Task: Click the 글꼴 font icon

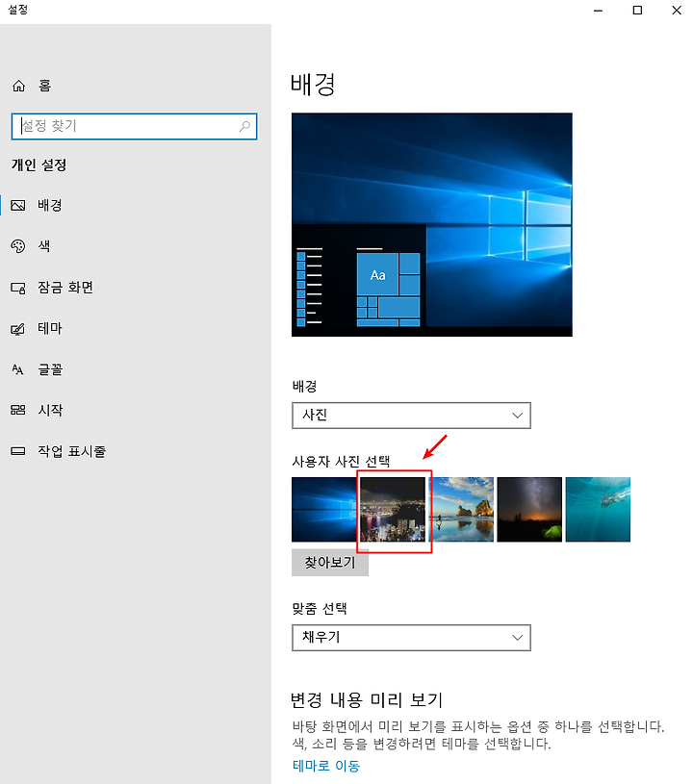Action: click(x=18, y=369)
